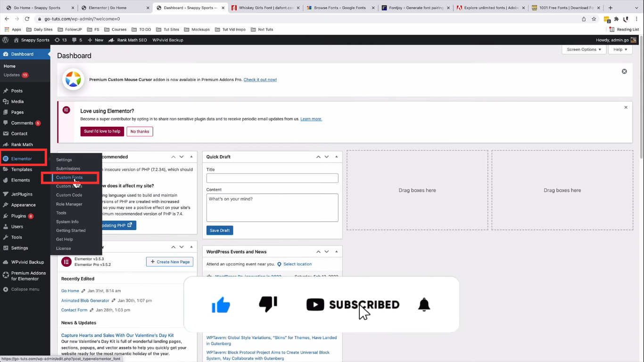Bookmark this page with star icon
Screen dimensions: 644x362
[x=594, y=19]
